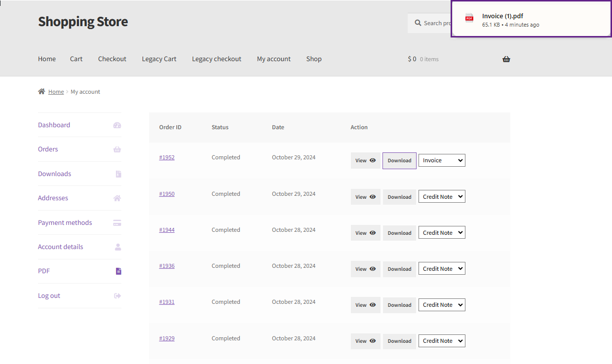Click Log out in account sidebar

pos(49,295)
